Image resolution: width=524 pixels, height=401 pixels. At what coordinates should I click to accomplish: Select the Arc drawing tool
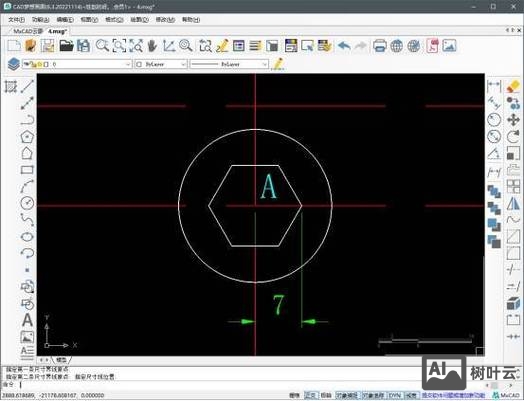point(27,186)
